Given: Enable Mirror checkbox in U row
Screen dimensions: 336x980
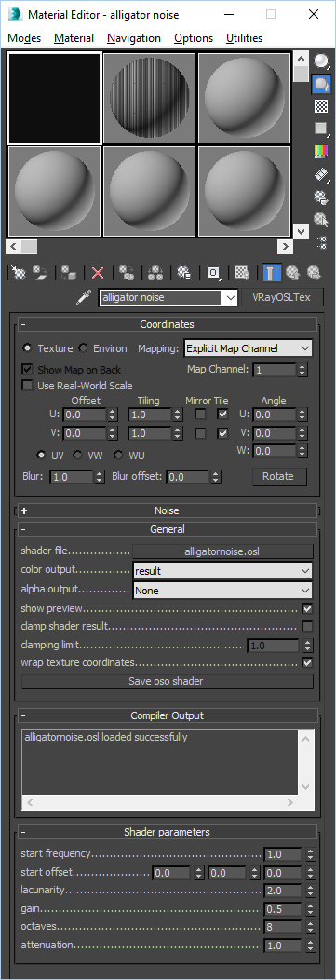Looking at the screenshot, I should 200,414.
